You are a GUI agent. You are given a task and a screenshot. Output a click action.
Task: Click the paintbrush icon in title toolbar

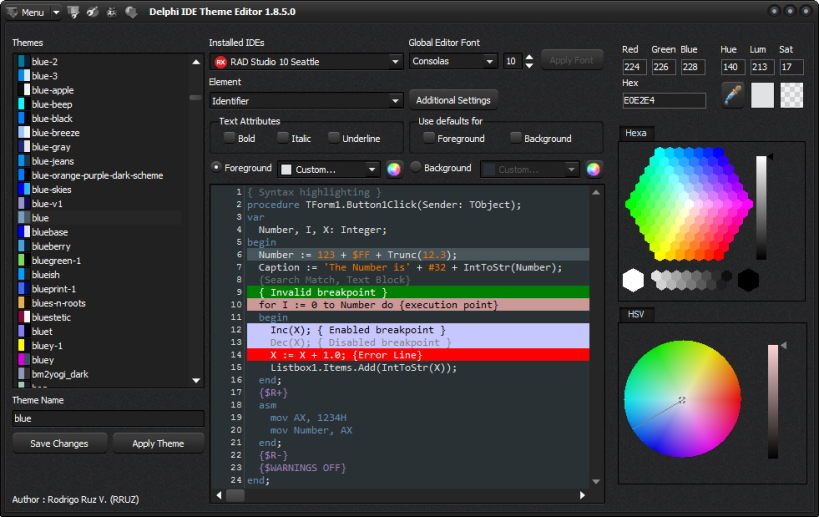(92, 12)
